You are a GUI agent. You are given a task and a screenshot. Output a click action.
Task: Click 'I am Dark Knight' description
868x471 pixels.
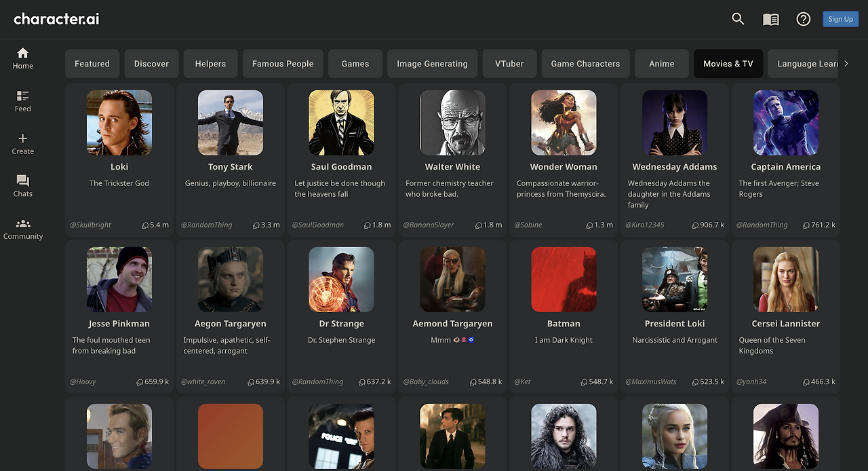click(564, 340)
